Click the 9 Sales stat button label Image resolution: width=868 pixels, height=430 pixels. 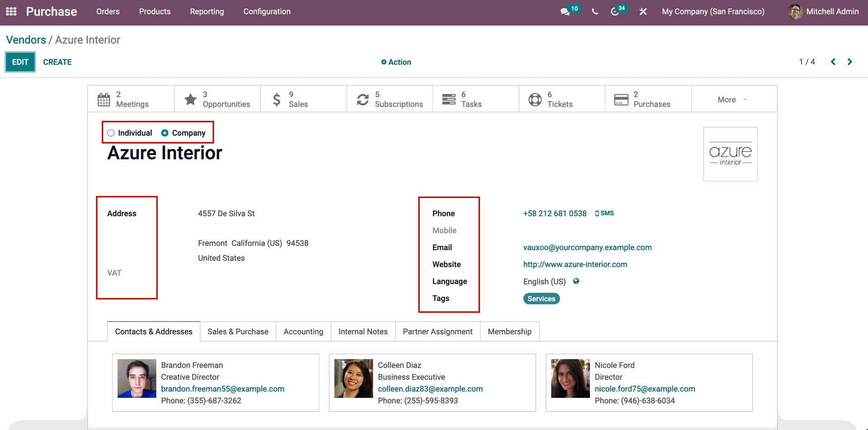click(x=298, y=99)
